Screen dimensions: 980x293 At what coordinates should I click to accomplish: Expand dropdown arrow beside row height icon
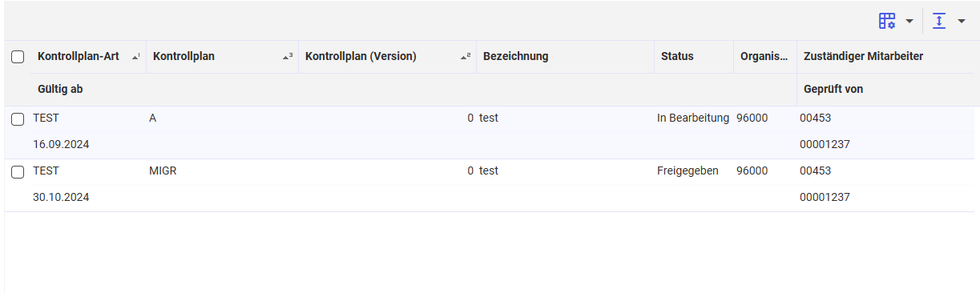pos(962,21)
